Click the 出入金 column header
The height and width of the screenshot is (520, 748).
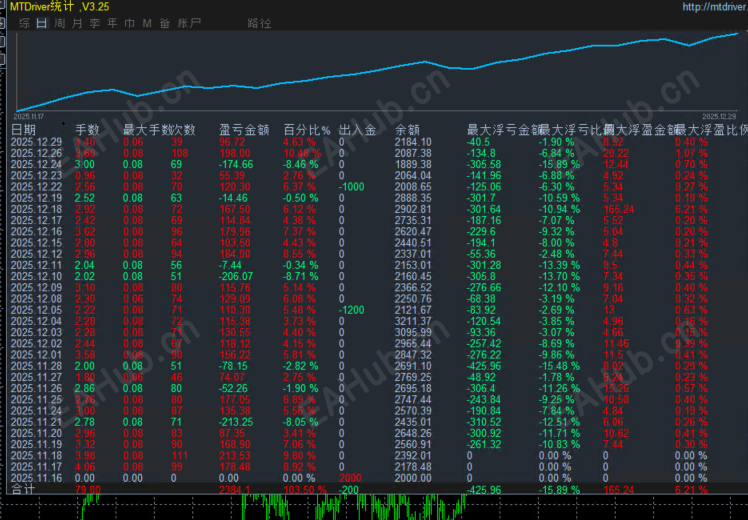[x=357, y=130]
